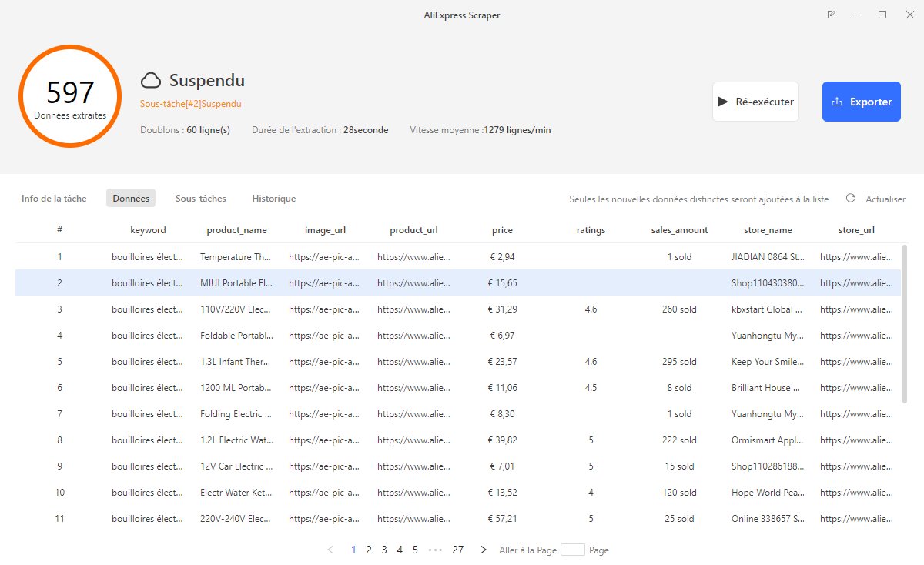This screenshot has height=565, width=924.
Task: Click the 222 sold sales cell
Action: pos(679,440)
